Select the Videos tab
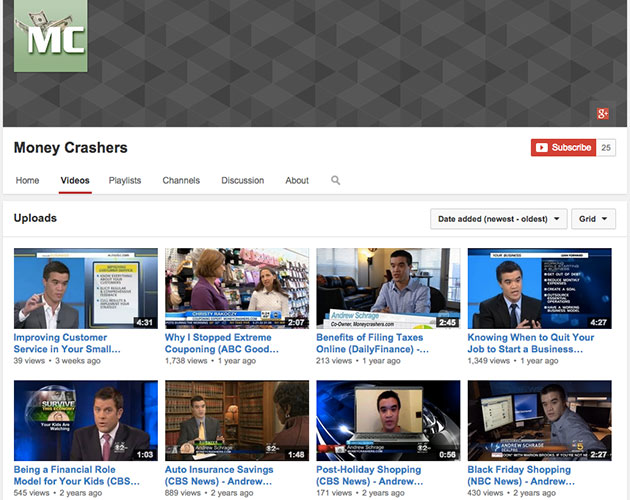Screen dimensions: 630x500 [x=75, y=180]
